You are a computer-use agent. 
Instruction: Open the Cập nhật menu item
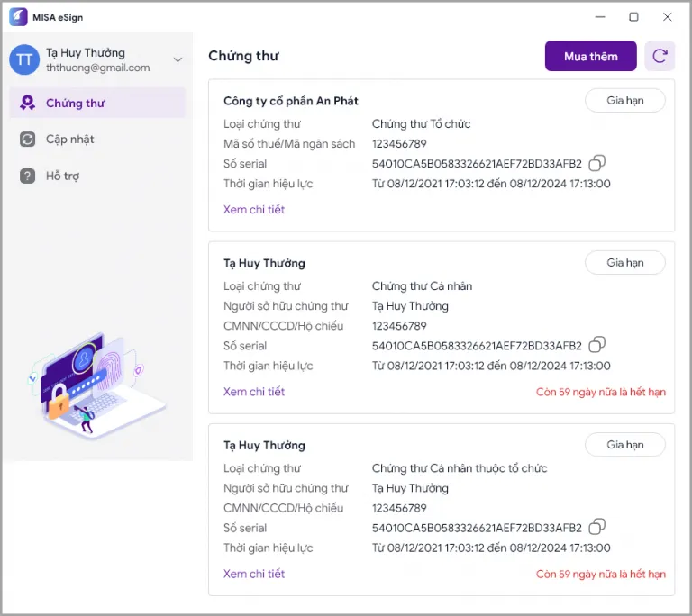coord(70,140)
